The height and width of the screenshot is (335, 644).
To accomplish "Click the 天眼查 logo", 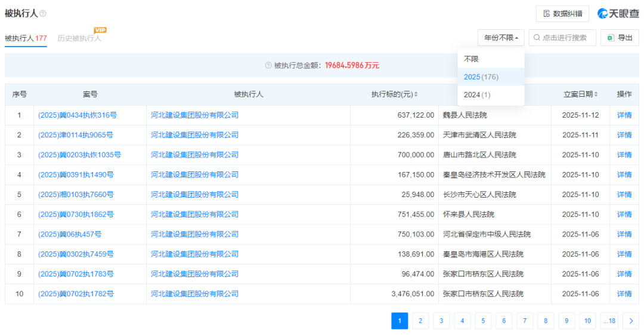I will click(618, 14).
